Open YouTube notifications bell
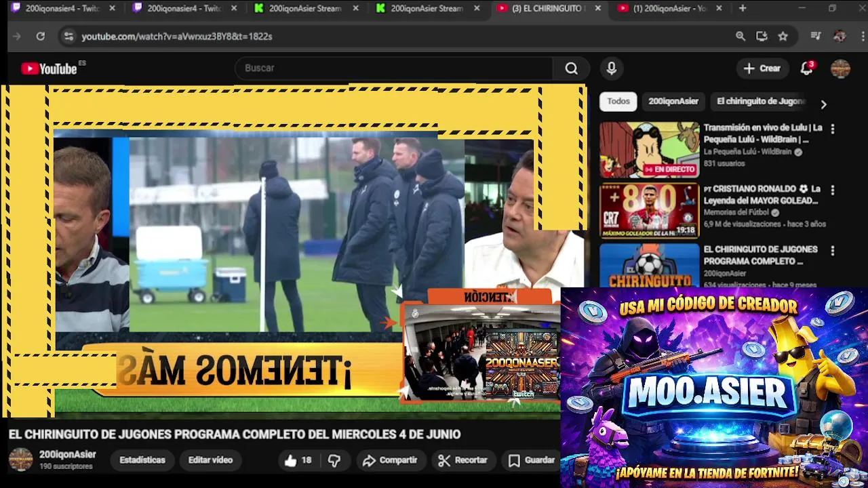This screenshot has width=868, height=488. [806, 68]
